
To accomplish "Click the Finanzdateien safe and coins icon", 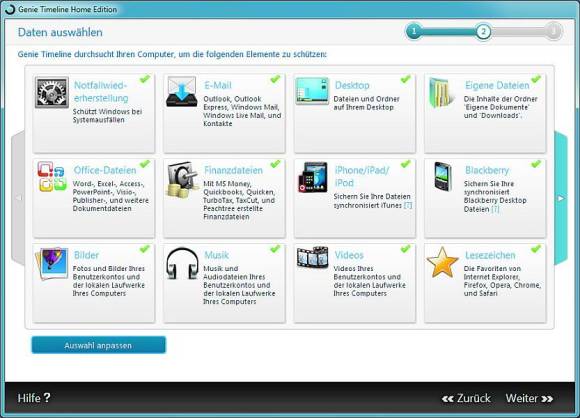I will tap(182, 179).
